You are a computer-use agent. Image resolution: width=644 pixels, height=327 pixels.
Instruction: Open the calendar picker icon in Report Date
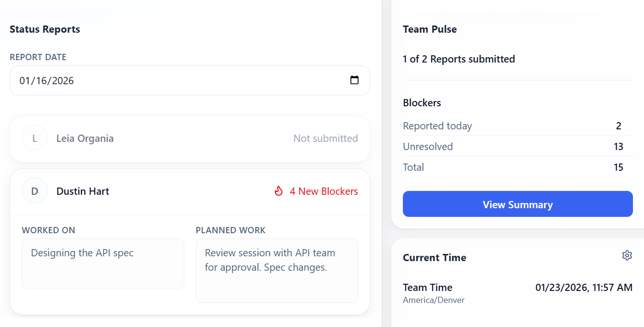pyautogui.click(x=354, y=80)
